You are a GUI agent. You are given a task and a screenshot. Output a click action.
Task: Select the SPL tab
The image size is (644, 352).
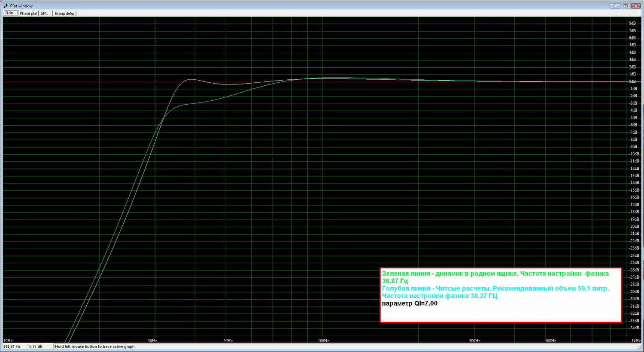(45, 14)
